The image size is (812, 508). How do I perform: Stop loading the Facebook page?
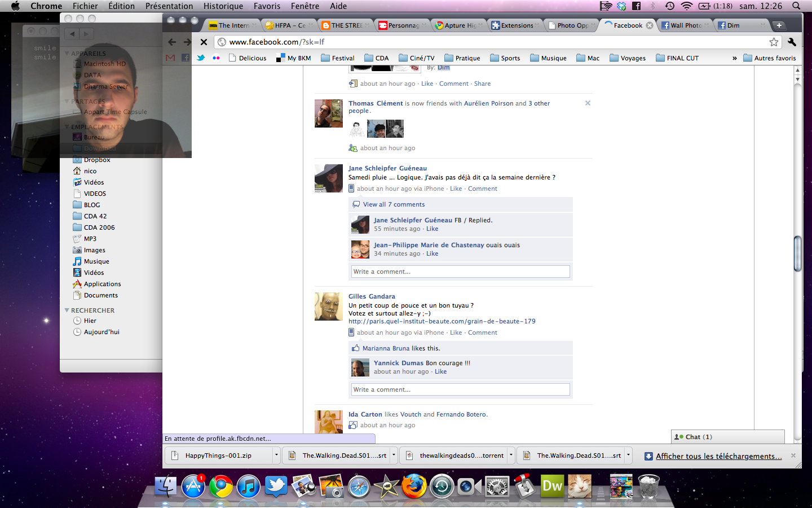(x=204, y=42)
